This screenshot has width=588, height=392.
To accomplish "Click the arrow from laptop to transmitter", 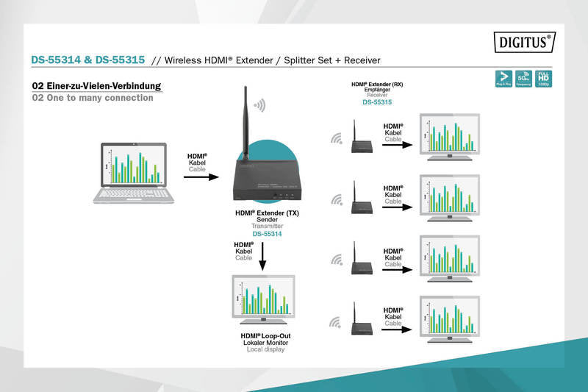I will pos(204,177).
